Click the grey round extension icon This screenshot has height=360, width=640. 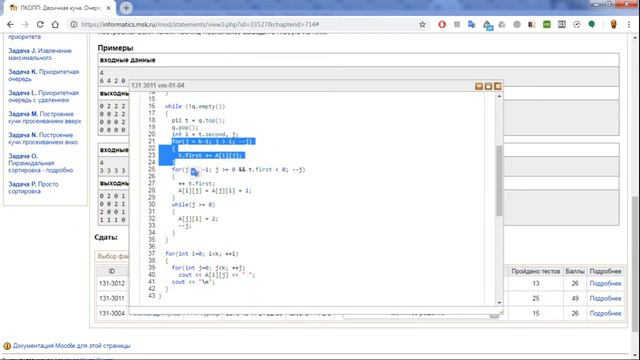(x=517, y=24)
